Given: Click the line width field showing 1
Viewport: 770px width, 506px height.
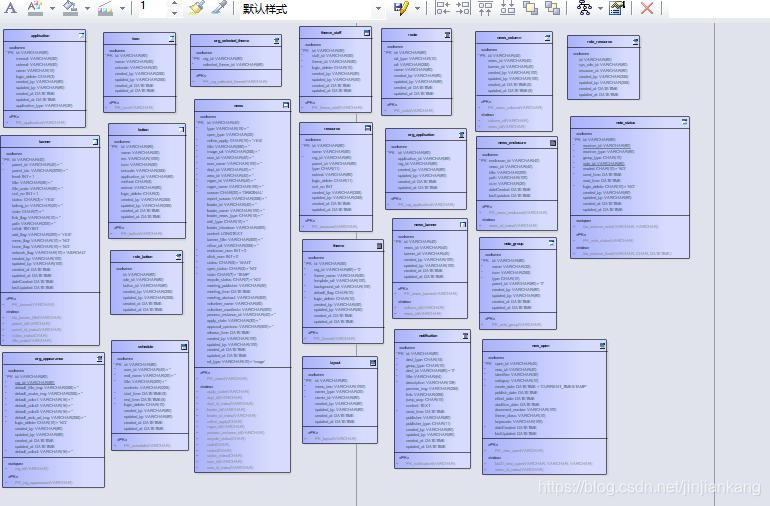Looking at the screenshot, I should (152, 7).
